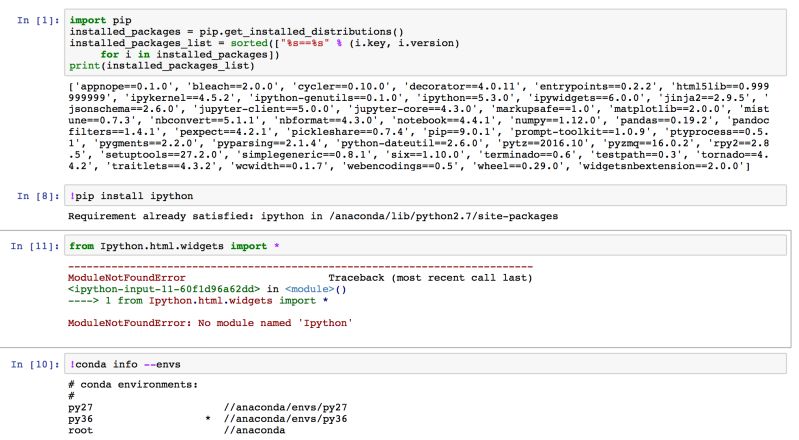799x440 pixels.
Task: Click the '//anaconda/envs/py27' path
Action: [285, 407]
